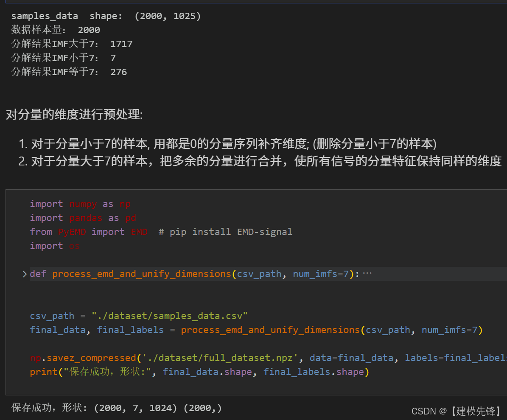The image size is (507, 420).
Task: Click the final_data, final_labels assignment line
Action: (x=256, y=330)
